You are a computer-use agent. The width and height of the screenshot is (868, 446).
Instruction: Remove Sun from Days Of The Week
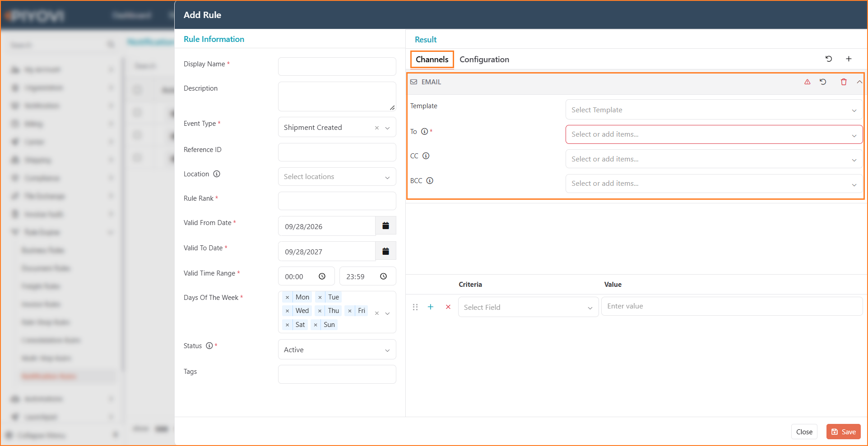coord(316,325)
